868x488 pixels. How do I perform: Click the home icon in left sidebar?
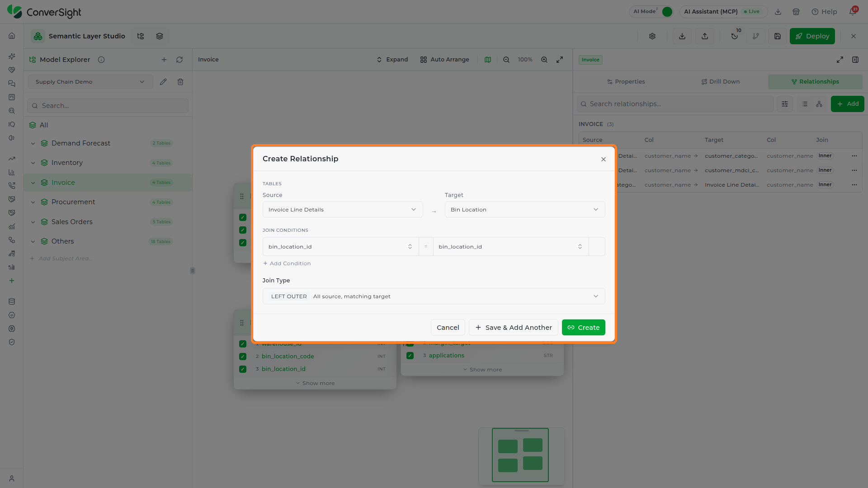(x=12, y=36)
